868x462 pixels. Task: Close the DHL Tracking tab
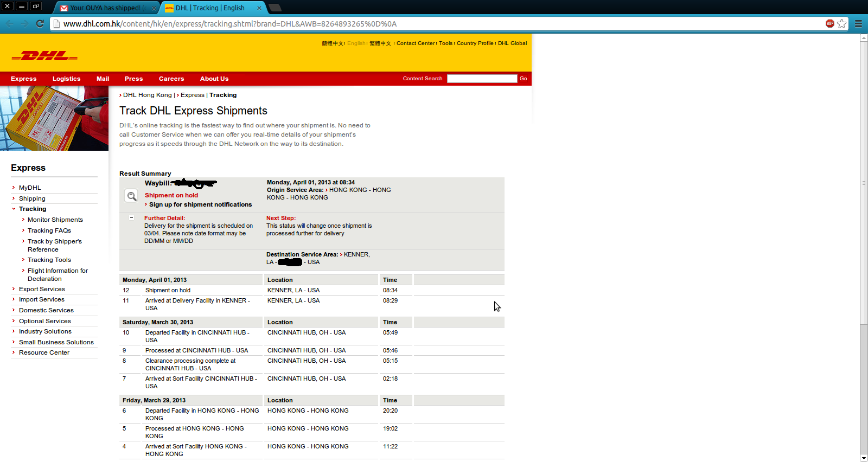(259, 8)
